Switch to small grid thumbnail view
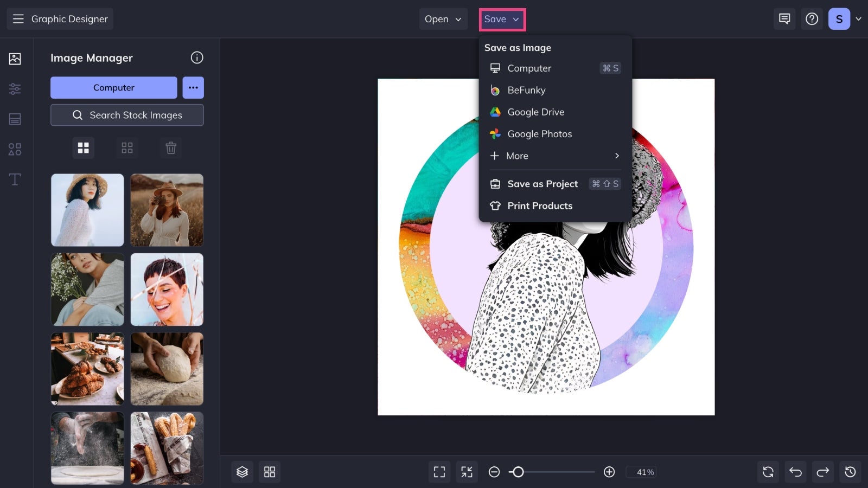The width and height of the screenshot is (868, 488). tap(127, 148)
